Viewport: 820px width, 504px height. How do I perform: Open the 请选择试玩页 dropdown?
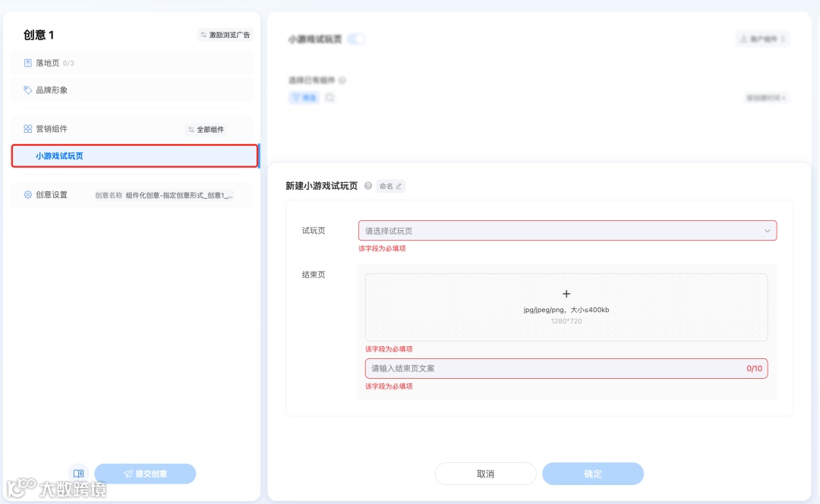click(567, 230)
